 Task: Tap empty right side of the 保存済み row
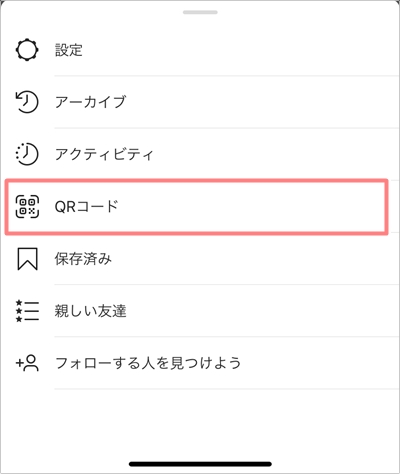(267, 259)
